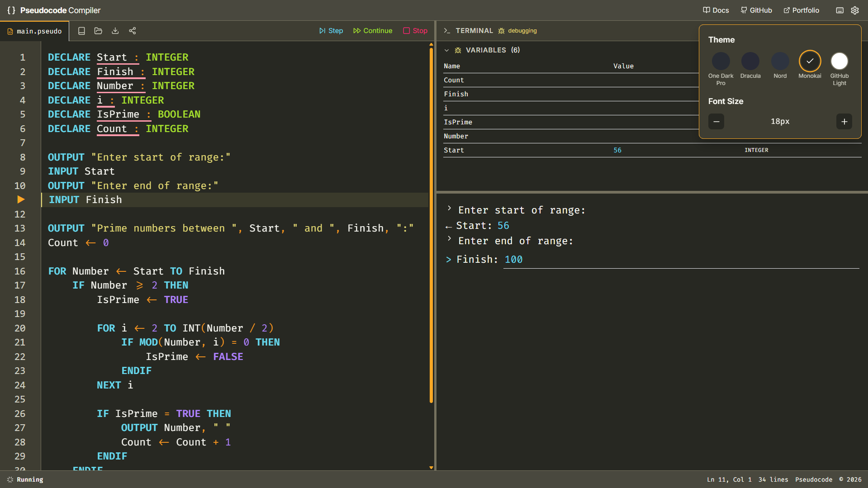The height and width of the screenshot is (488, 868).
Task: Open keyboard shortcuts from the top bar
Action: pos(839,10)
